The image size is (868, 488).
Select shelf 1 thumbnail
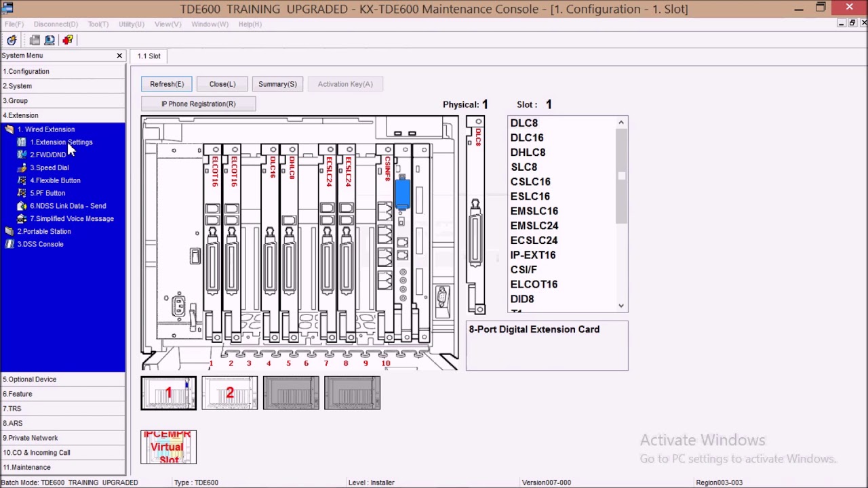[169, 393]
